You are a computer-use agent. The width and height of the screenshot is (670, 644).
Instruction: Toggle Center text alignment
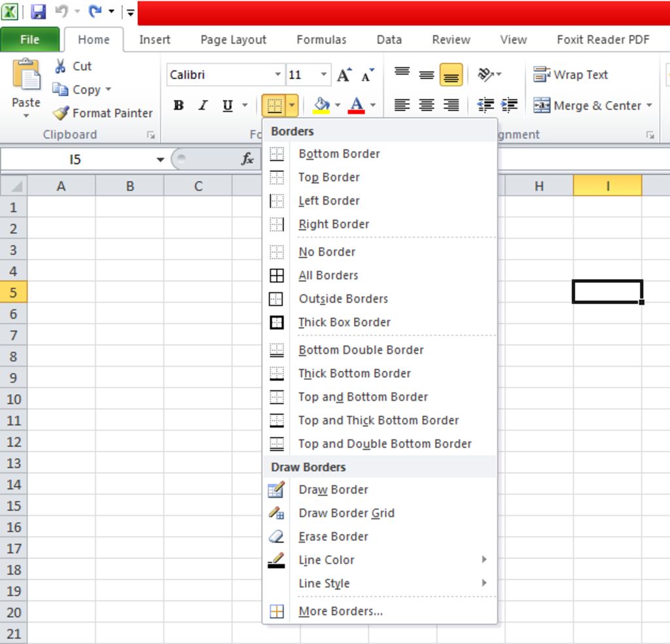click(x=427, y=105)
